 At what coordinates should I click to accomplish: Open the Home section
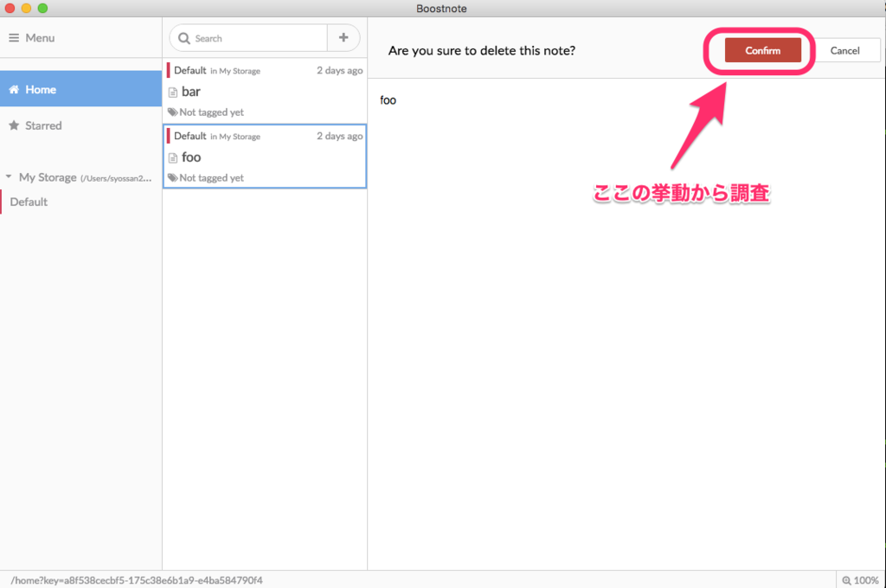tap(80, 89)
